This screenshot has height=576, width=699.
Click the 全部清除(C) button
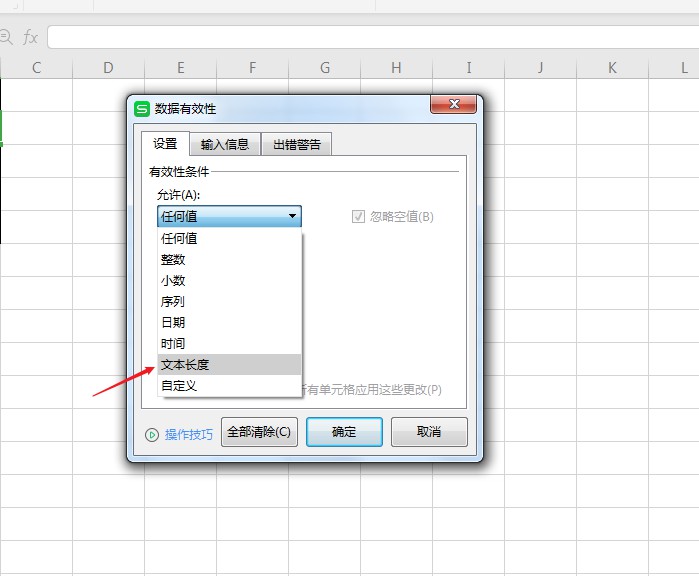coord(259,432)
